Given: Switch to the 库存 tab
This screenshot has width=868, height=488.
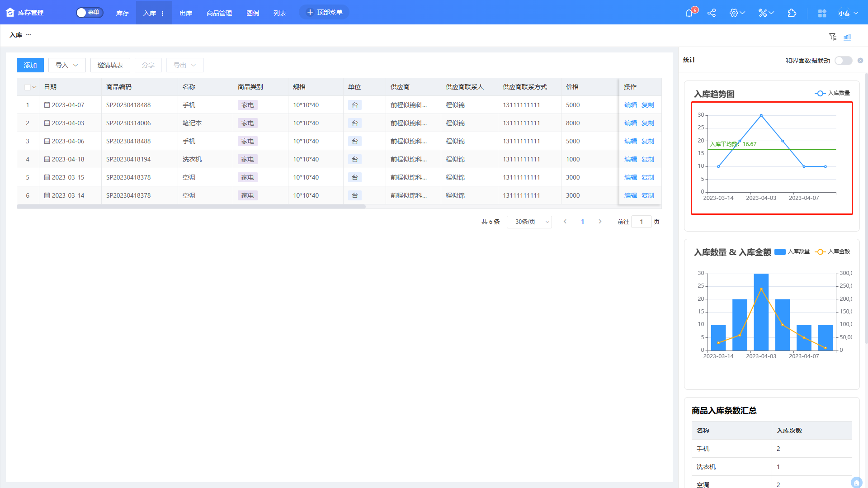Looking at the screenshot, I should pyautogui.click(x=123, y=13).
